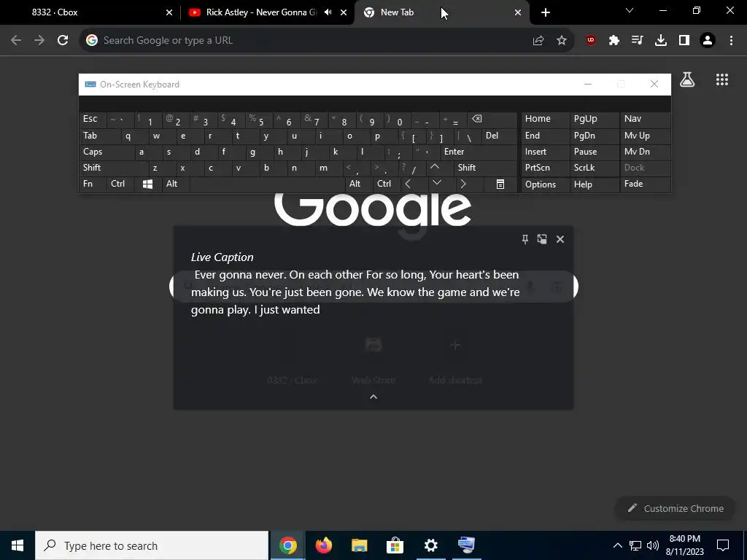Reload the page with the refresh icon
Image resolution: width=747 pixels, height=560 pixels.
63,41
